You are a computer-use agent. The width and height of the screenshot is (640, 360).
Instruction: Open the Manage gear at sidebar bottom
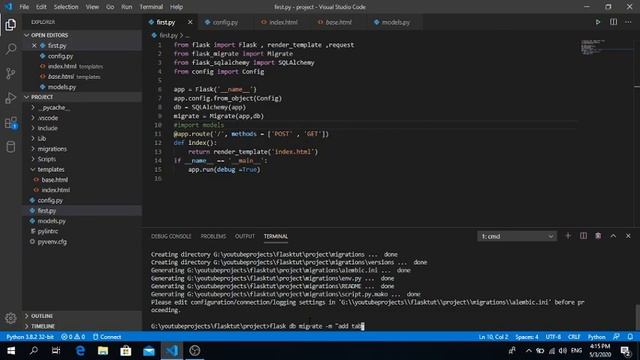coord(11,318)
